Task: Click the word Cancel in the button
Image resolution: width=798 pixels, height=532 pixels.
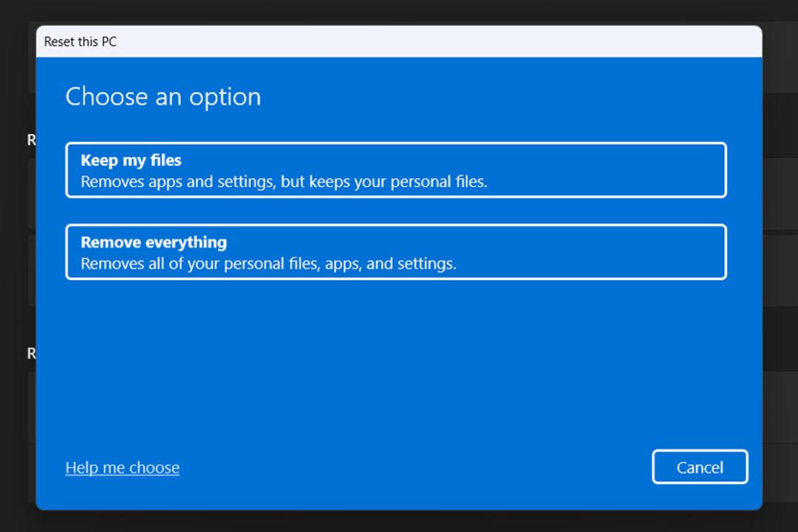Action: pyautogui.click(x=700, y=467)
